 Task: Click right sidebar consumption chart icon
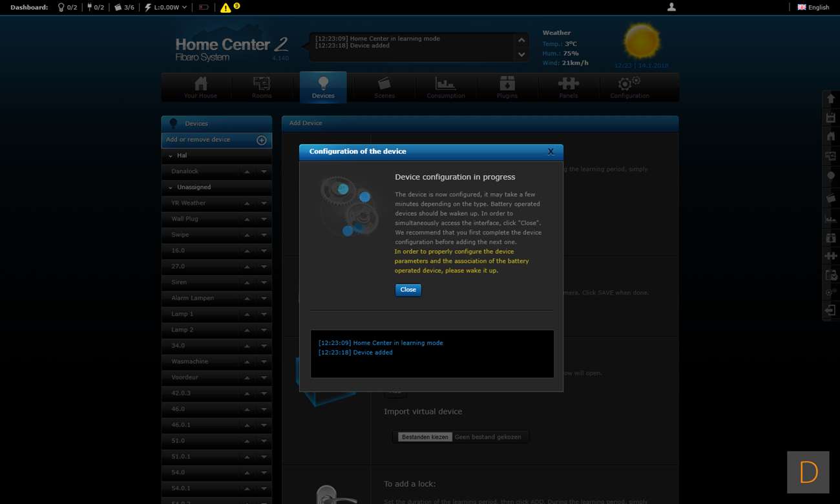831,220
